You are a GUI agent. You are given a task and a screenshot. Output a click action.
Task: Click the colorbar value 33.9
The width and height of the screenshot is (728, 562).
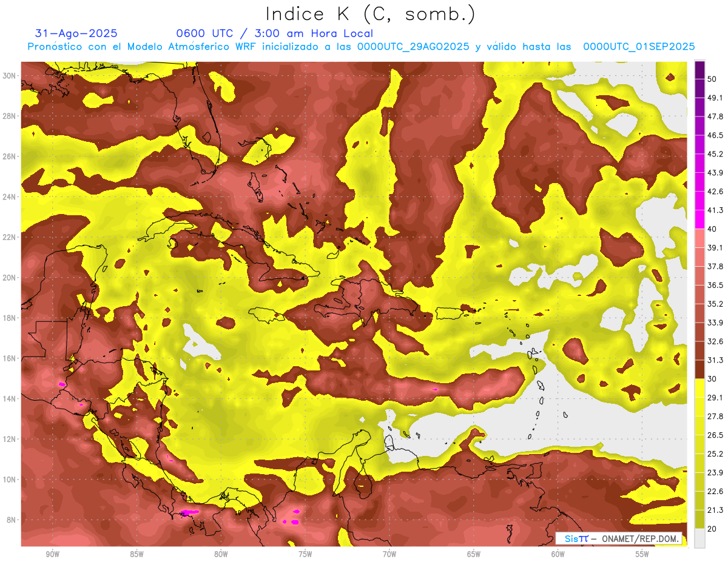click(715, 323)
